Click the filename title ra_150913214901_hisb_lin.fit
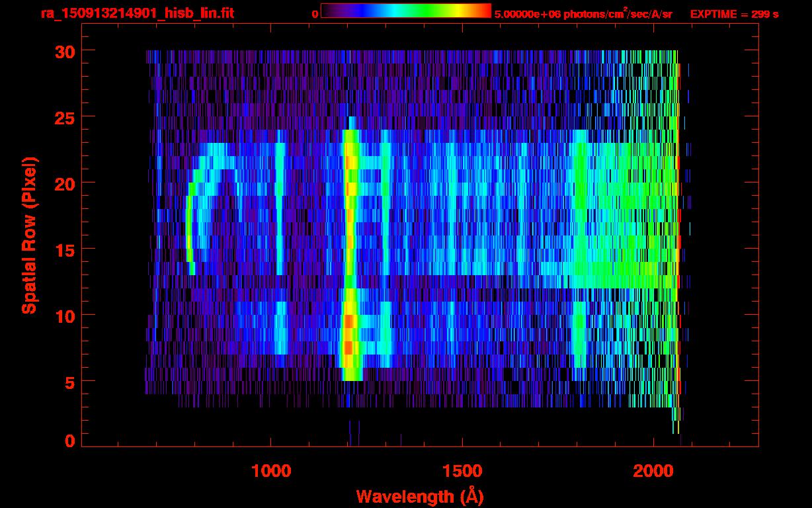Image resolution: width=812 pixels, height=508 pixels. [x=137, y=13]
